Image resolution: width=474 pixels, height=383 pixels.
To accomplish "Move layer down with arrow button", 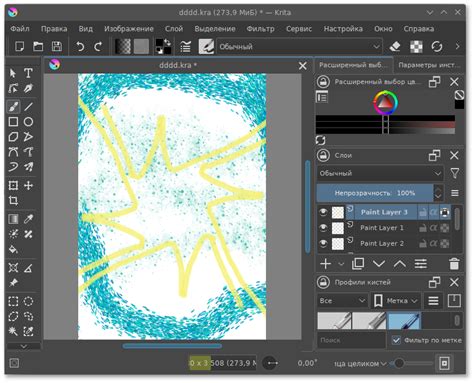I will pyautogui.click(x=379, y=264).
